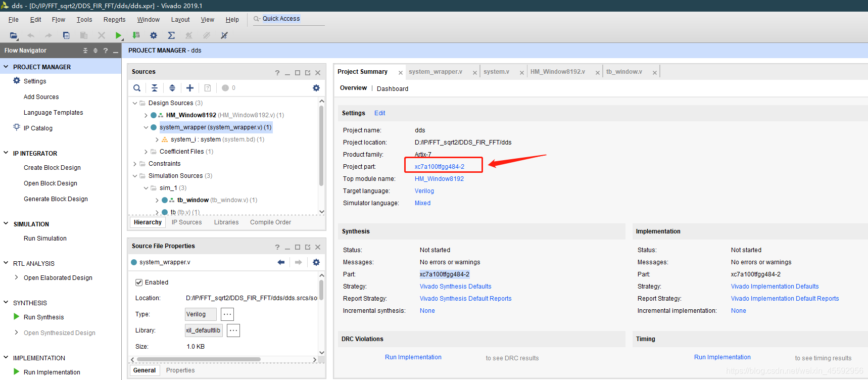Select IP Sources tab in Sources
This screenshot has width=868, height=380.
186,222
